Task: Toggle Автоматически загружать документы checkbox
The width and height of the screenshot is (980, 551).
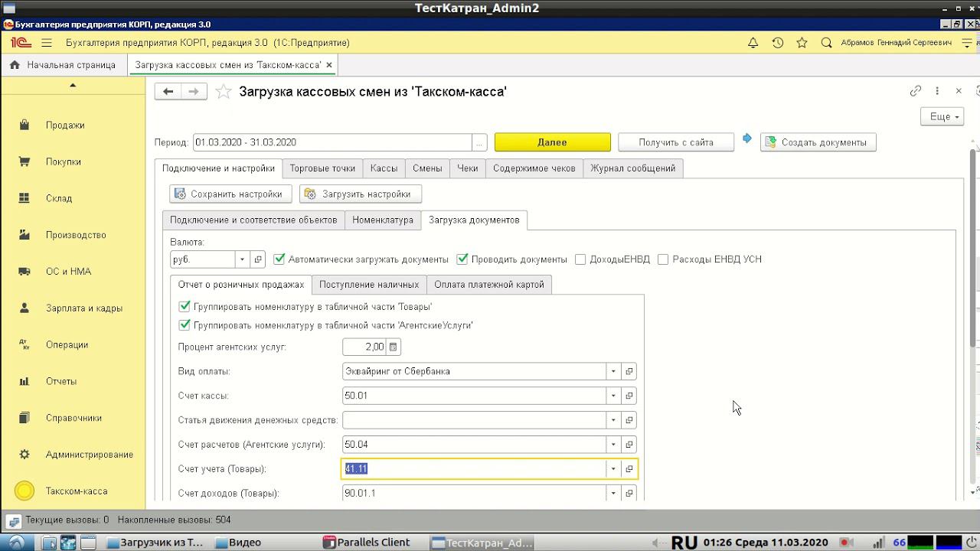Action: 279,259
